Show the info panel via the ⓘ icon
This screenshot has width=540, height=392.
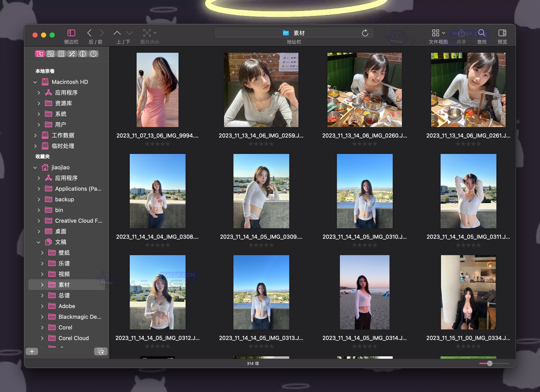(x=83, y=54)
